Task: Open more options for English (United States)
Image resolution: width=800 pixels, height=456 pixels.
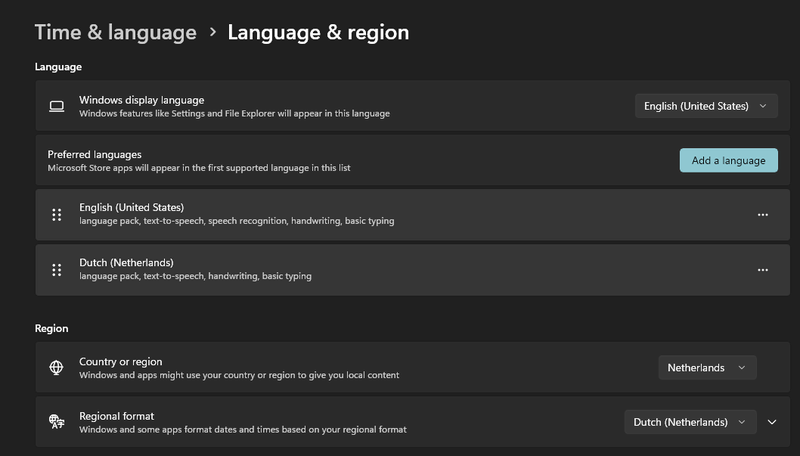Action: [x=763, y=215]
